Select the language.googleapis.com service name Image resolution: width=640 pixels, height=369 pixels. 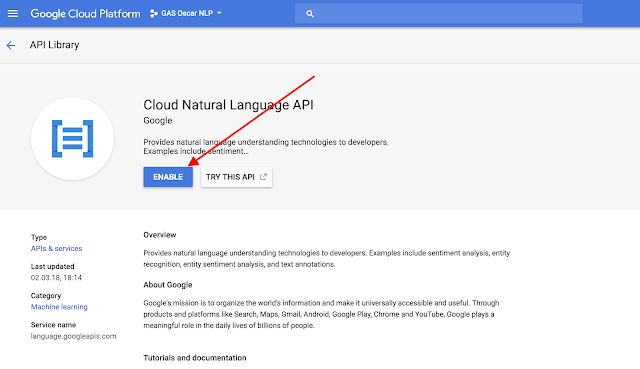click(73, 336)
